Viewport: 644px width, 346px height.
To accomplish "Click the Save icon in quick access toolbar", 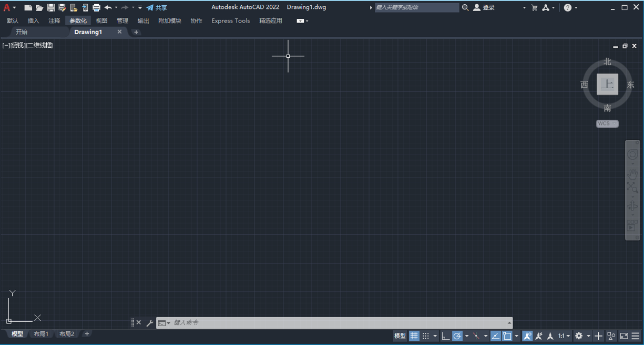I will click(50, 7).
